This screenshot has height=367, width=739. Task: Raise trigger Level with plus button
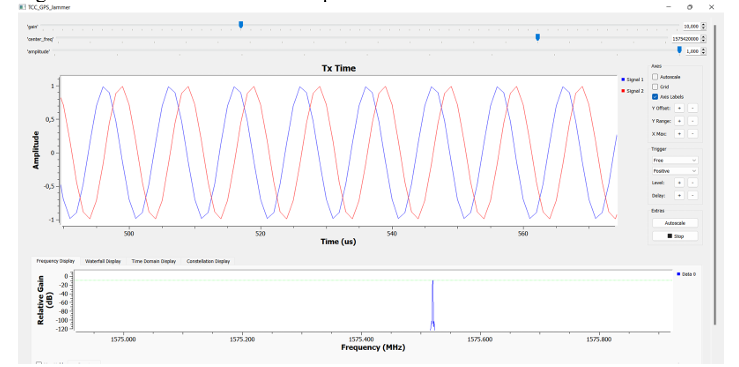coord(679,182)
